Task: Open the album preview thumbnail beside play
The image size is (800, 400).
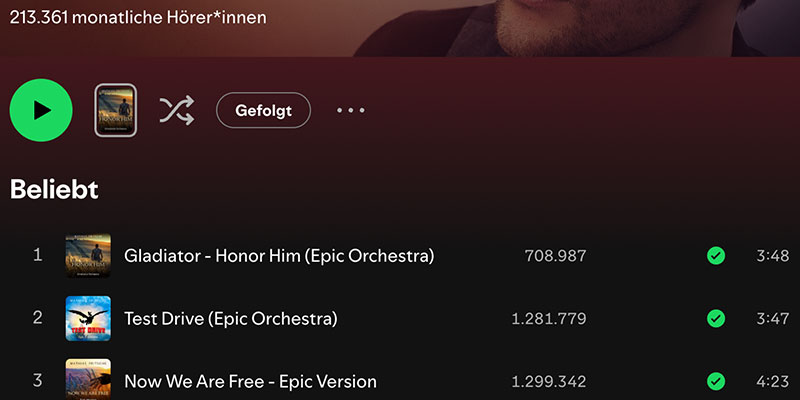Action: 115,110
